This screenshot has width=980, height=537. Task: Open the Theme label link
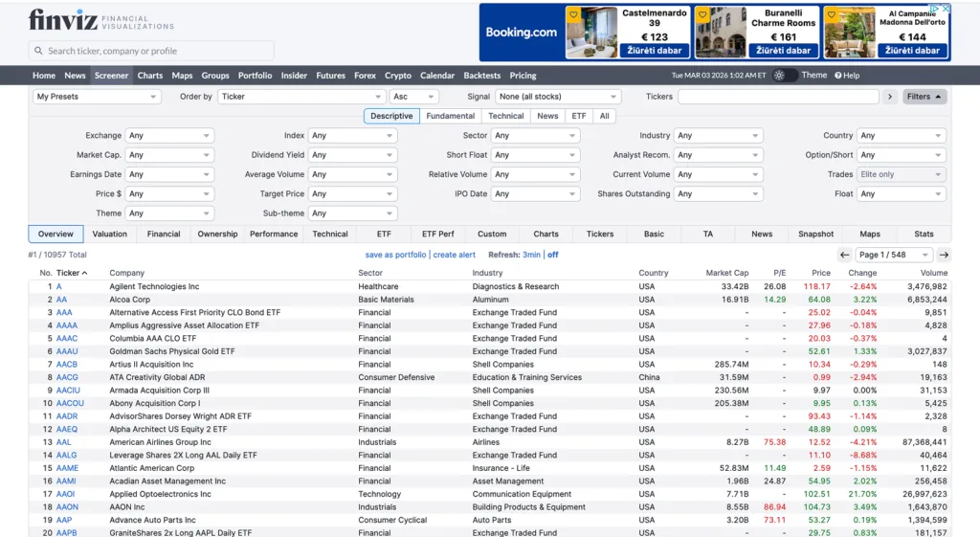coord(813,75)
